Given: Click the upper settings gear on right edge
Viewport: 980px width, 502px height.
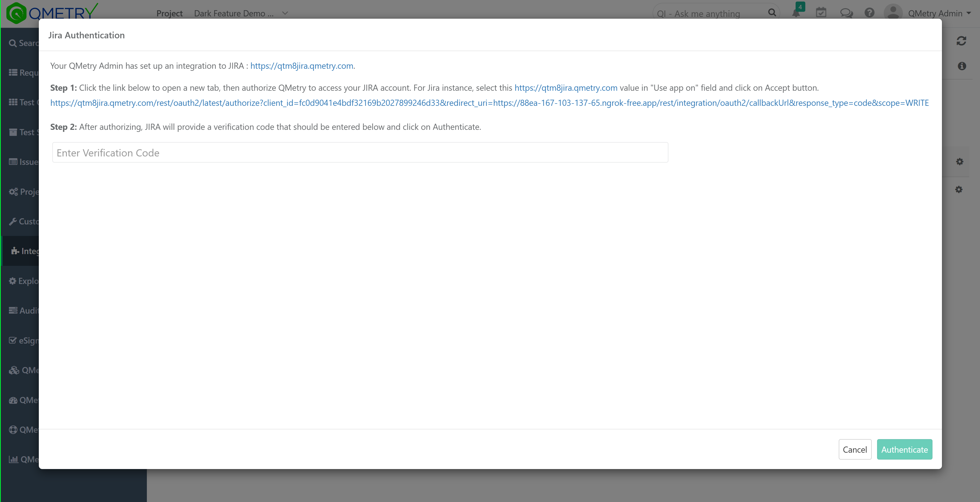Looking at the screenshot, I should [960, 162].
